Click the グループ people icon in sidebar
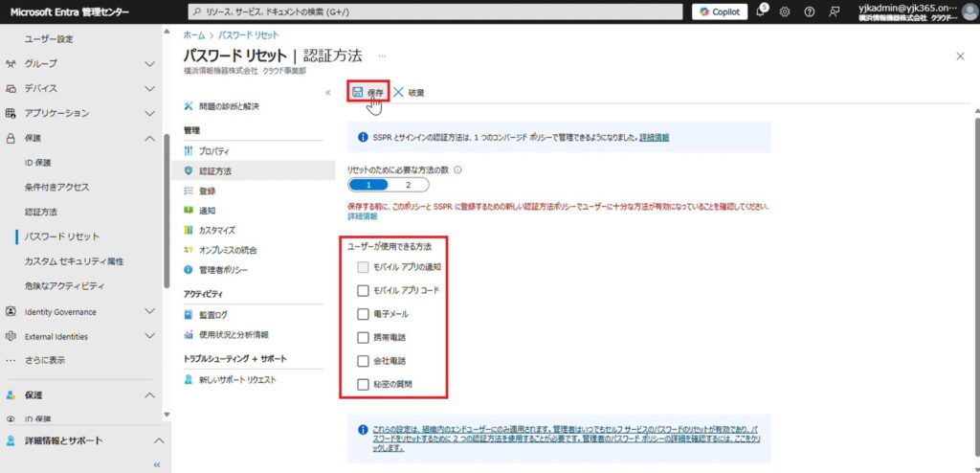The width and height of the screenshot is (980, 473). [10, 64]
